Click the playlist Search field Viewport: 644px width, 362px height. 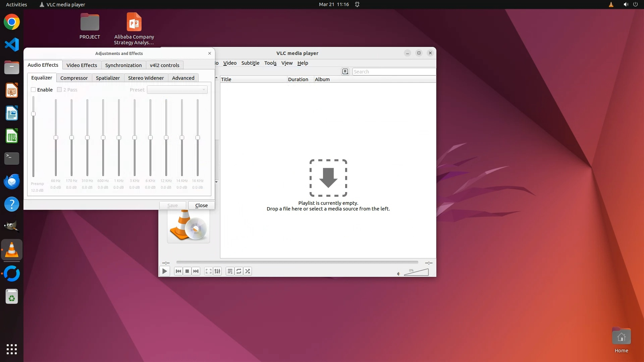coord(394,71)
